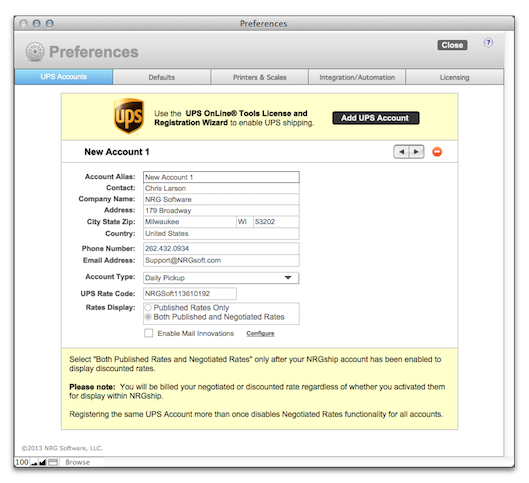Select Both Published and Negotiated Rates option
The width and height of the screenshot is (529, 483).
coord(148,317)
